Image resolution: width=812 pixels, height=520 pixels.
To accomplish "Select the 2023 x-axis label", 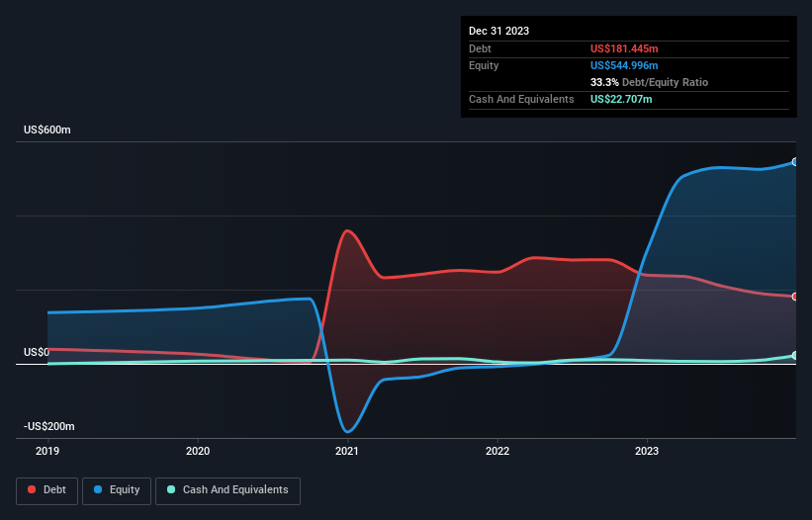I will click(647, 451).
